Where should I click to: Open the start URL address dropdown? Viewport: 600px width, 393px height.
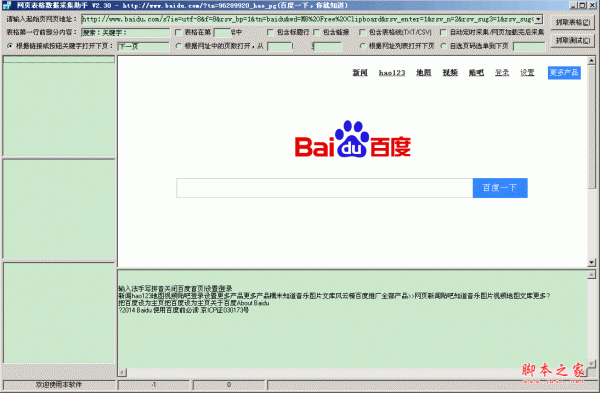point(538,19)
